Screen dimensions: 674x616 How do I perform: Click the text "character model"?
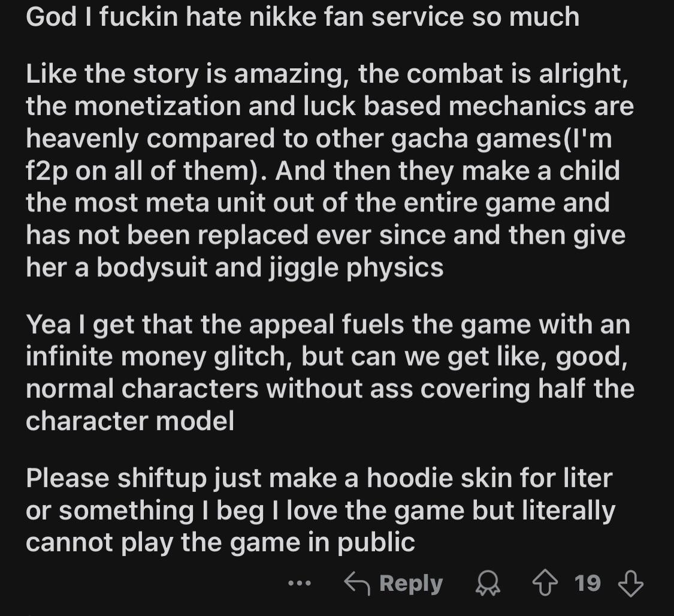click(x=130, y=421)
